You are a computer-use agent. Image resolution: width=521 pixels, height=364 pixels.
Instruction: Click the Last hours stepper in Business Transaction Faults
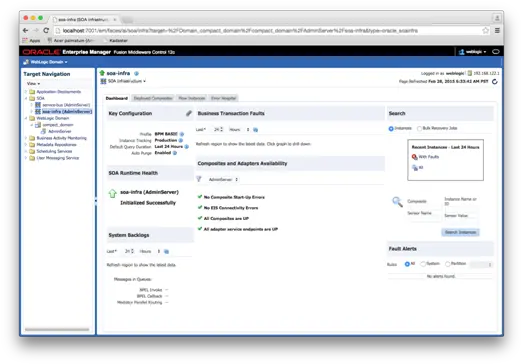coord(221,129)
